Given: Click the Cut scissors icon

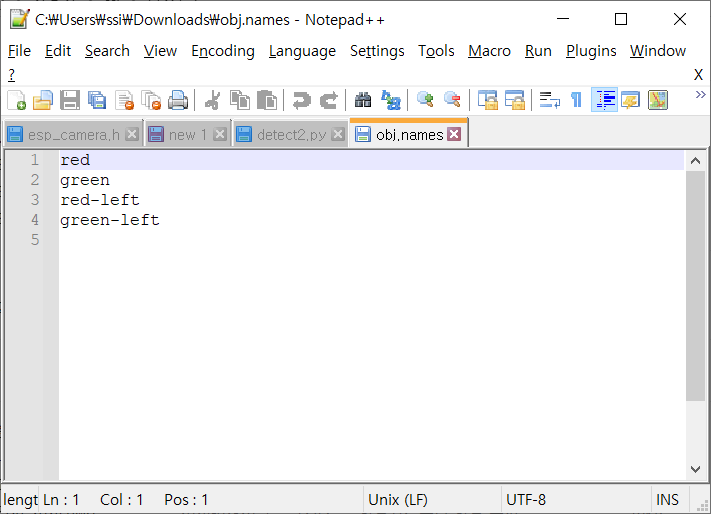Looking at the screenshot, I should coord(212,100).
